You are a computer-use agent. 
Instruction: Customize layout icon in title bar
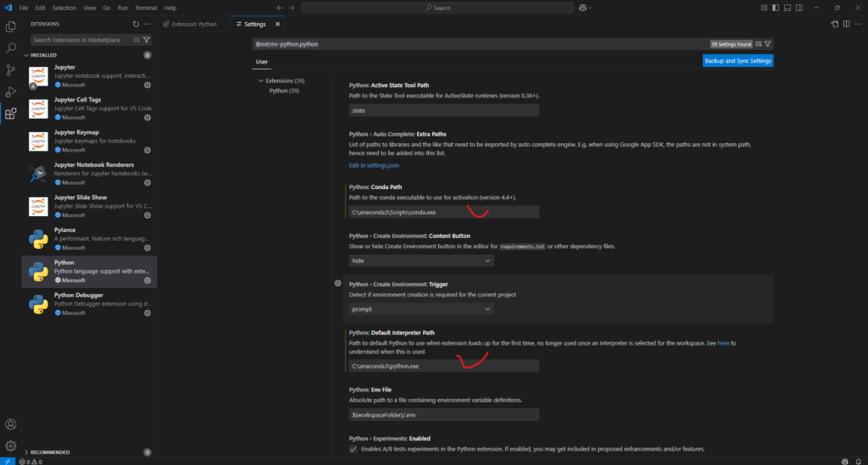(x=764, y=8)
